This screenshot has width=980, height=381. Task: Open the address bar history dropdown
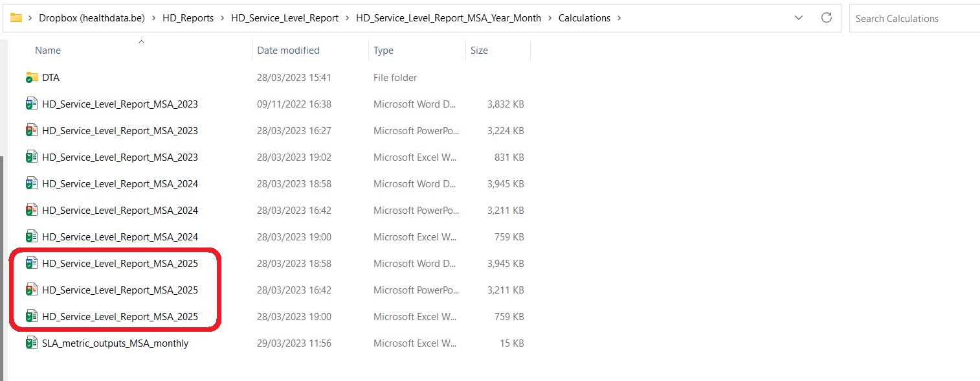(799, 18)
